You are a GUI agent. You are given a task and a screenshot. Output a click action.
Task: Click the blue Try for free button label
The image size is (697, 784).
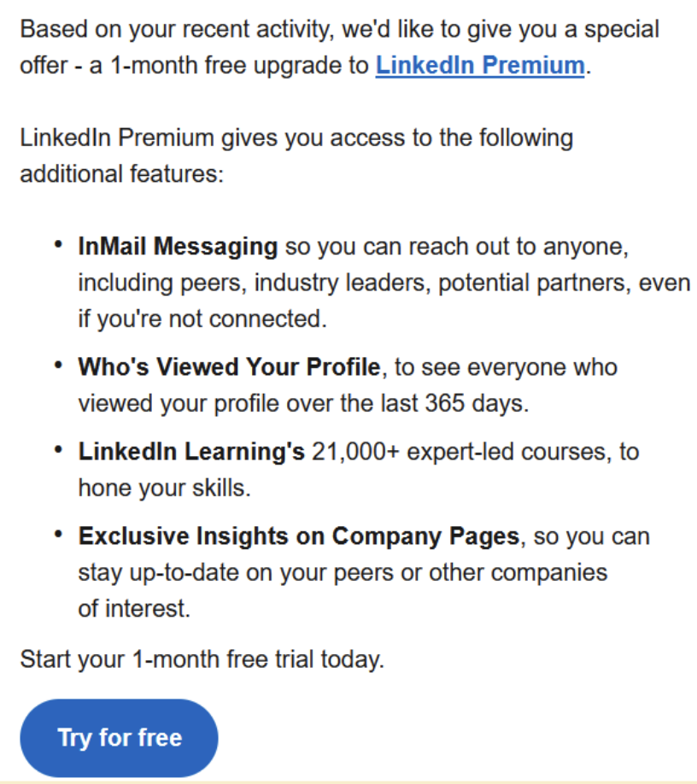click(119, 737)
